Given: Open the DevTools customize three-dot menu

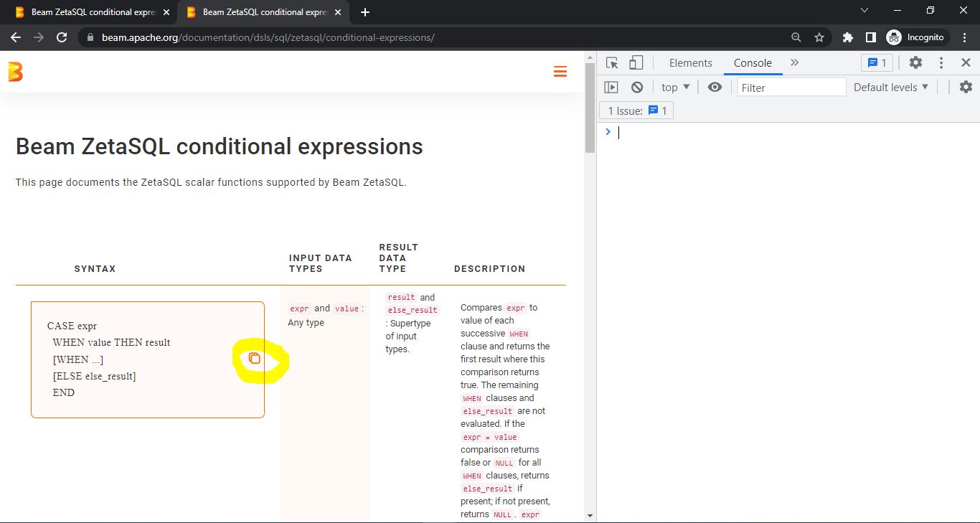Looking at the screenshot, I should pos(941,63).
